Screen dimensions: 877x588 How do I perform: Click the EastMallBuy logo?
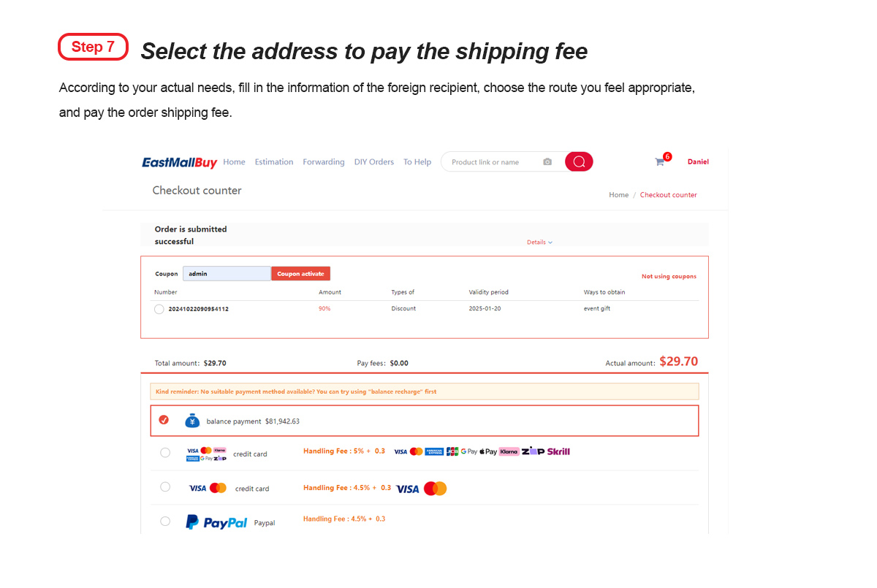pyautogui.click(x=180, y=162)
